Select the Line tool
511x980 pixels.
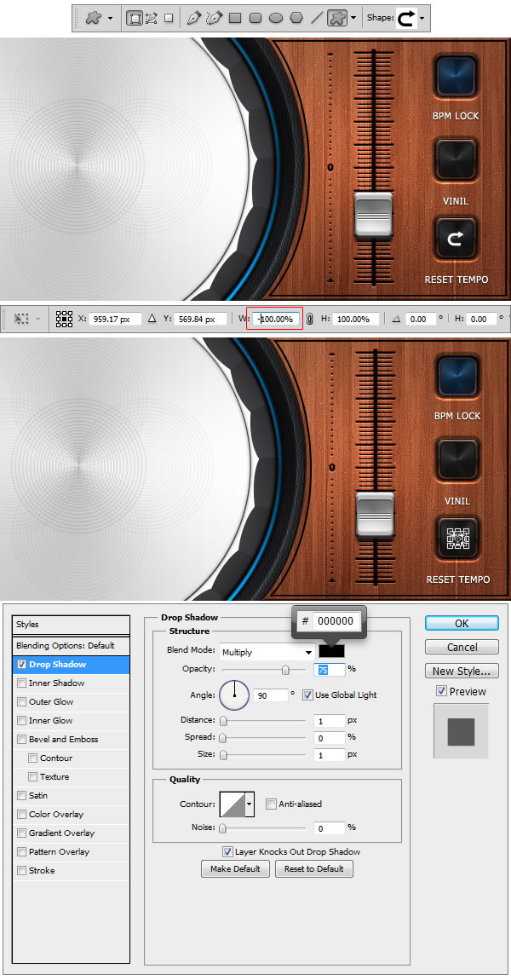(x=317, y=18)
